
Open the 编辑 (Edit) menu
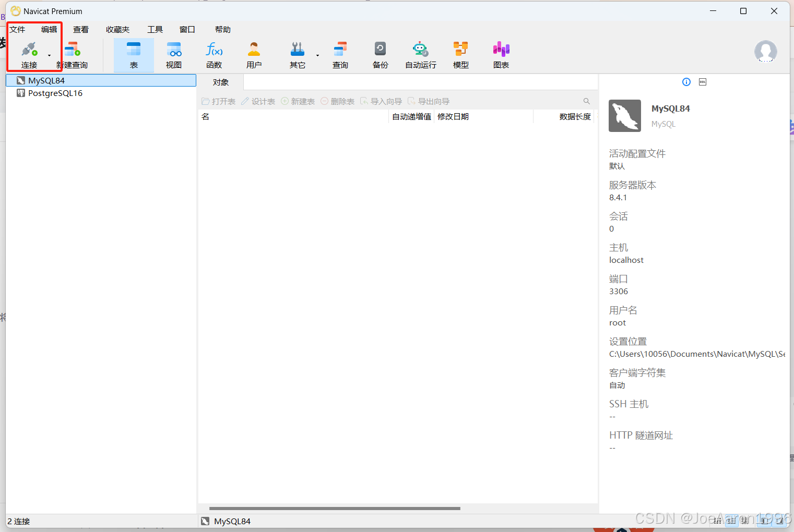49,30
